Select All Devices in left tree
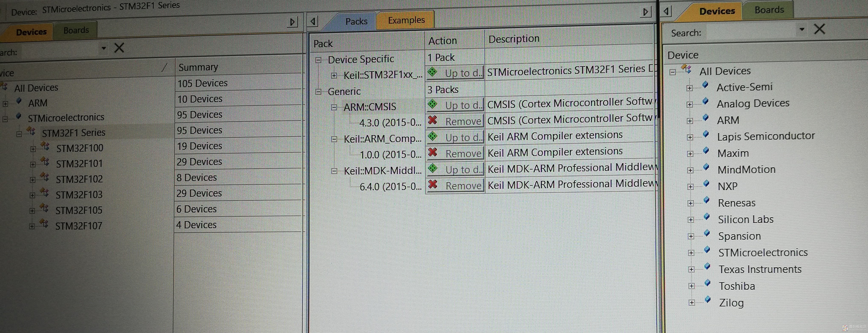 [36, 88]
